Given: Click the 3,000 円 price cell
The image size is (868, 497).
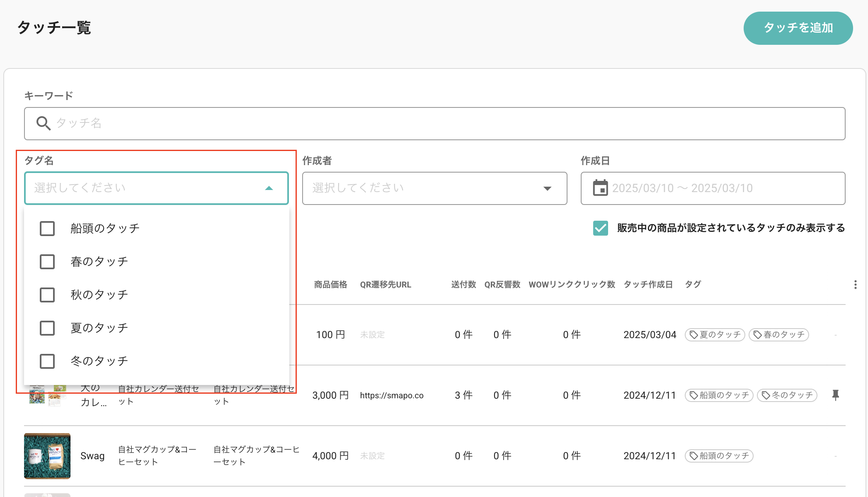Looking at the screenshot, I should pyautogui.click(x=330, y=395).
